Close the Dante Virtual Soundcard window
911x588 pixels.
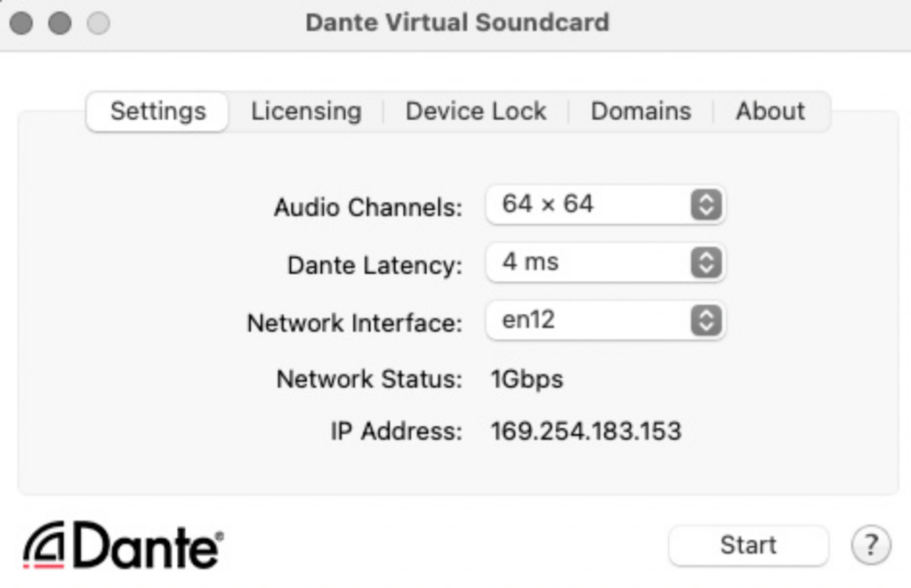coord(21,23)
